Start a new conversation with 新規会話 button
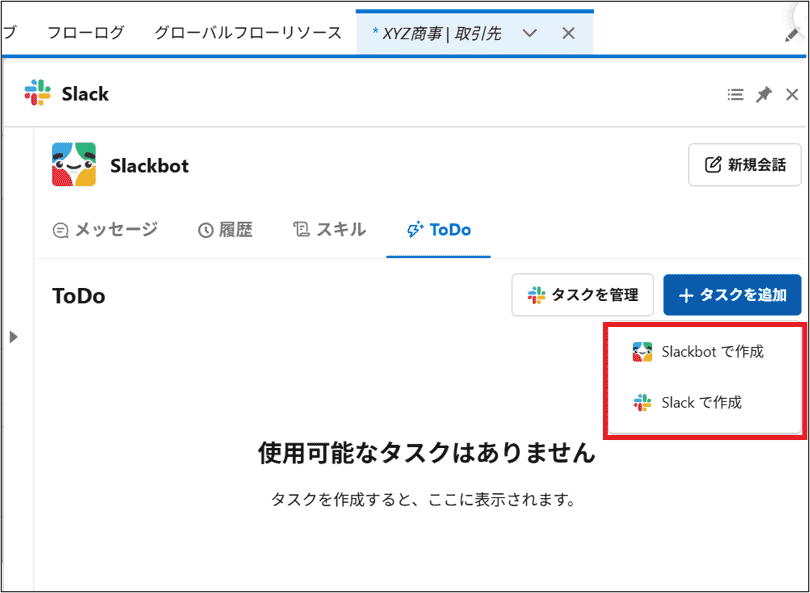This screenshot has height=593, width=810. click(744, 165)
